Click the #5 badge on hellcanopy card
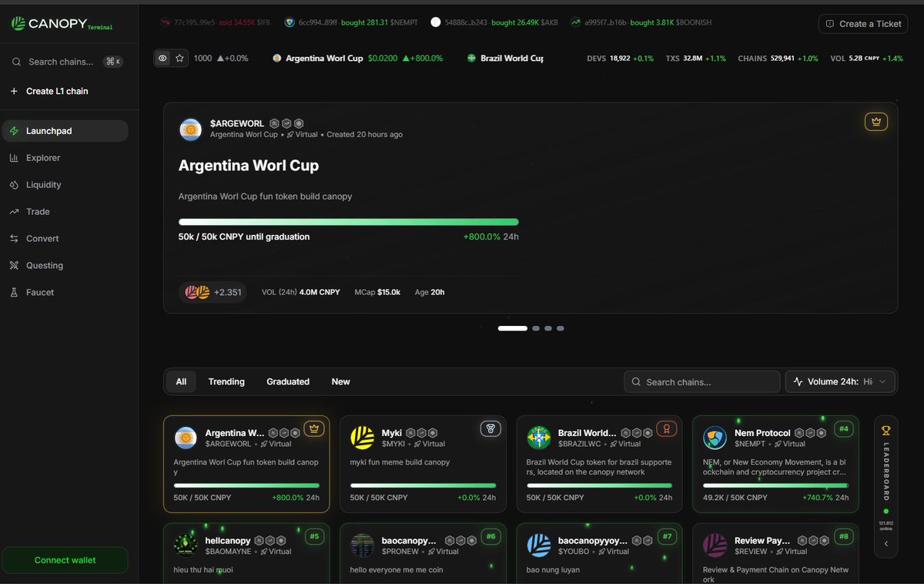Viewport: 924px width, 584px height. 314,536
